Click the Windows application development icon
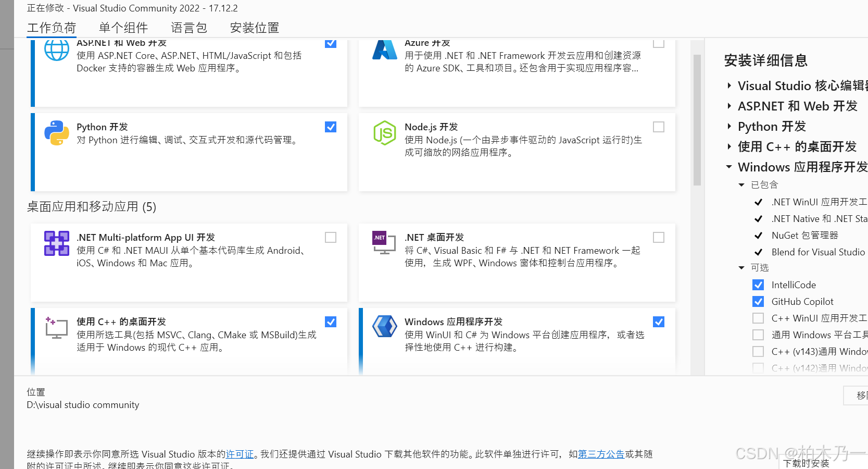 385,327
